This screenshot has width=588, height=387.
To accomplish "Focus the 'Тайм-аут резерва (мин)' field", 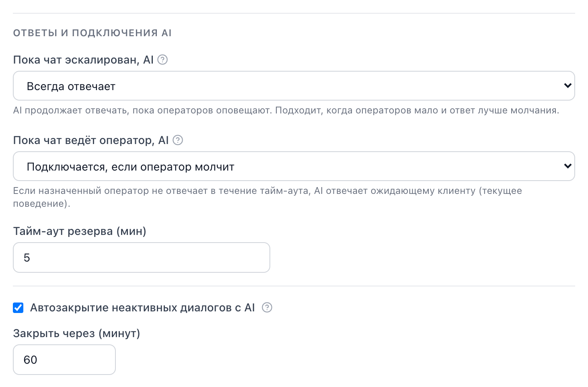I will 142,257.
